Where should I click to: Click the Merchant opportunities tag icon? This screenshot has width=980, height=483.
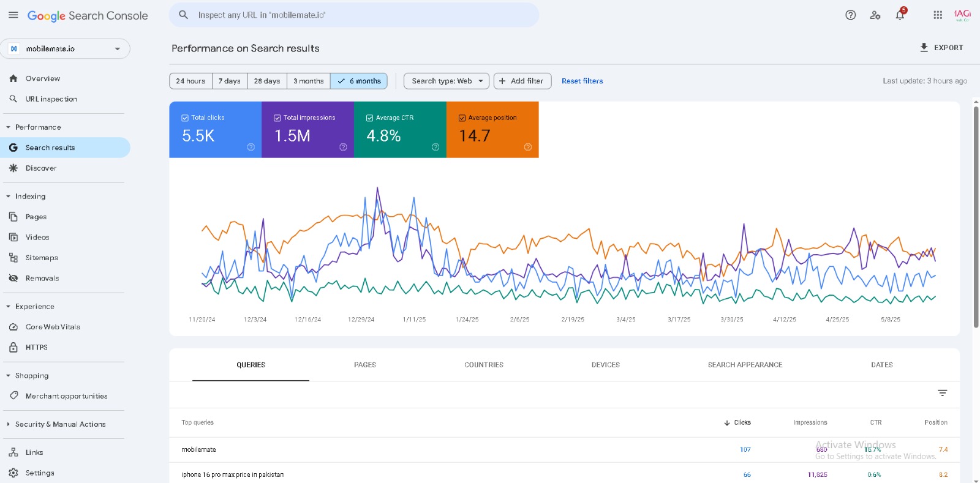[13, 396]
